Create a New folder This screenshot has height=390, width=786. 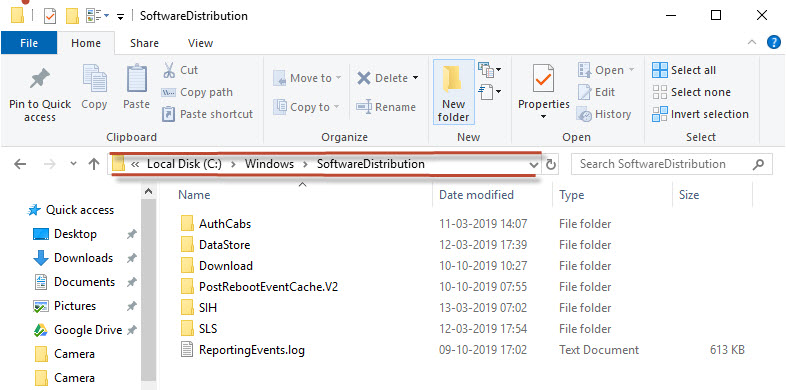click(453, 93)
